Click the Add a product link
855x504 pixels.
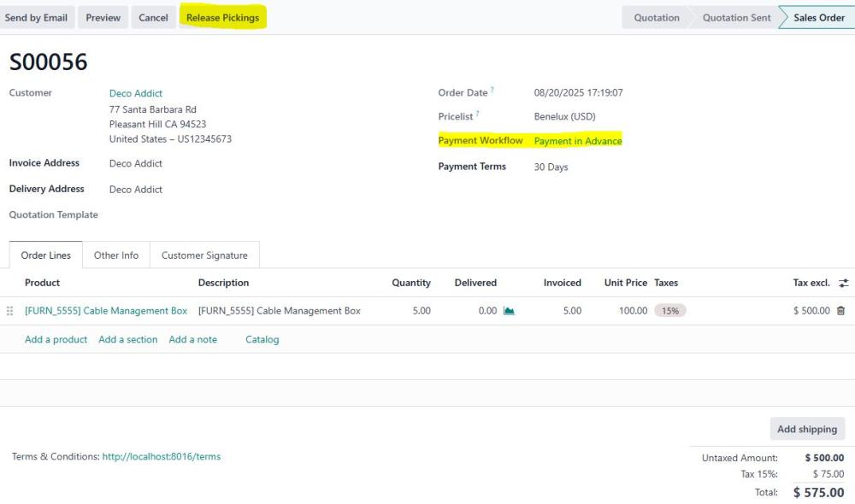tap(56, 339)
